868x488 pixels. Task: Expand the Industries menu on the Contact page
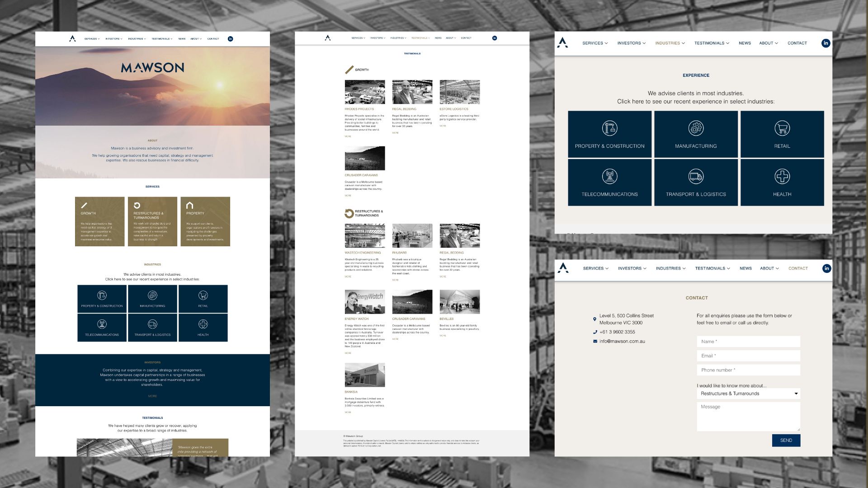(x=671, y=268)
